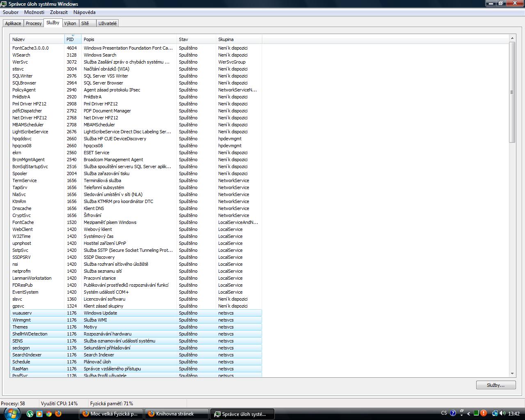Select the Spooler service row

pos(136,173)
